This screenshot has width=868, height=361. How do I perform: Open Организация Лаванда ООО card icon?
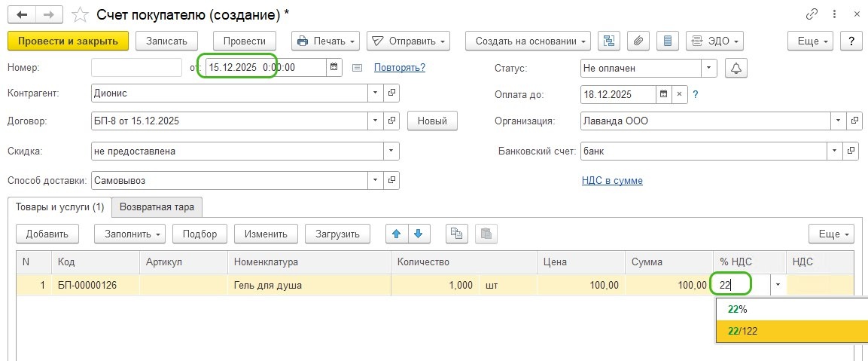tap(854, 121)
